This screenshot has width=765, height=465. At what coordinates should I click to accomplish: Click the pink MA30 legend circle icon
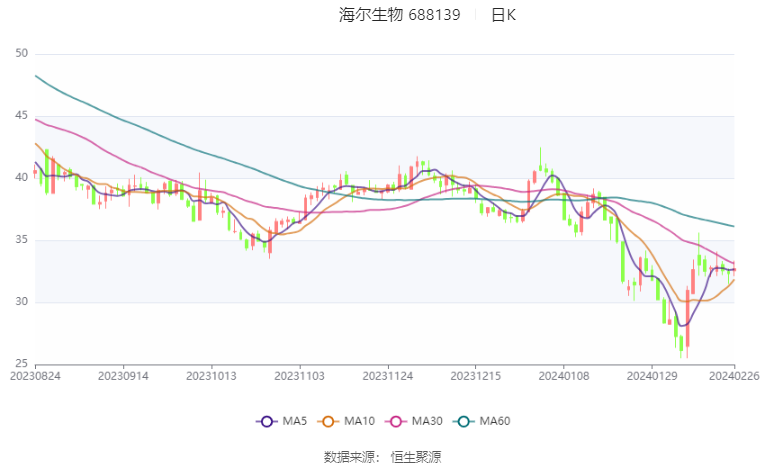pos(396,422)
